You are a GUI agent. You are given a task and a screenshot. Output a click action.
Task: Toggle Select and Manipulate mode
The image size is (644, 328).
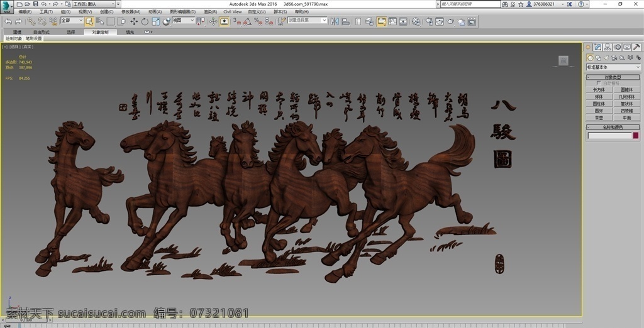click(x=213, y=21)
